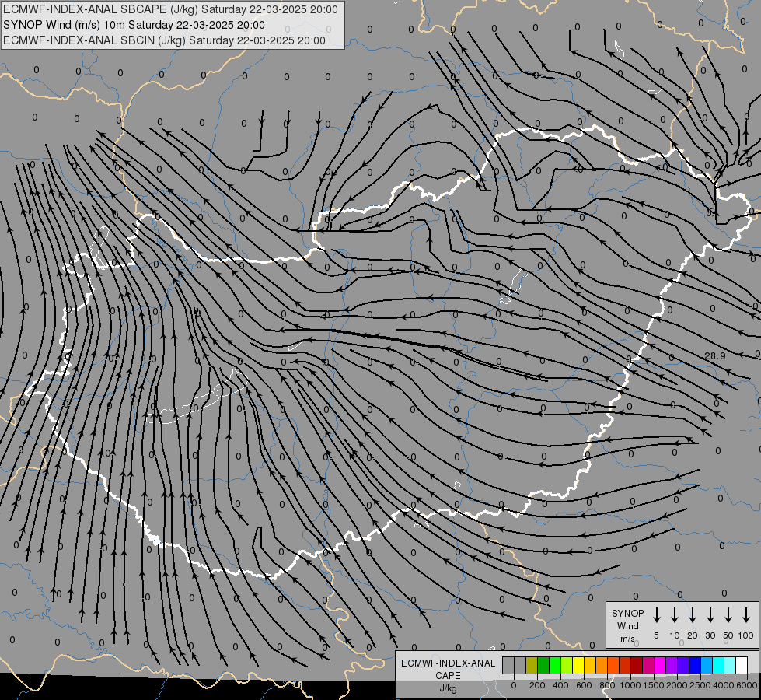The height and width of the screenshot is (700, 761).
Task: Click the ECMWF-INDEX-ANAL SBCAPE title line
Action: coord(170,9)
